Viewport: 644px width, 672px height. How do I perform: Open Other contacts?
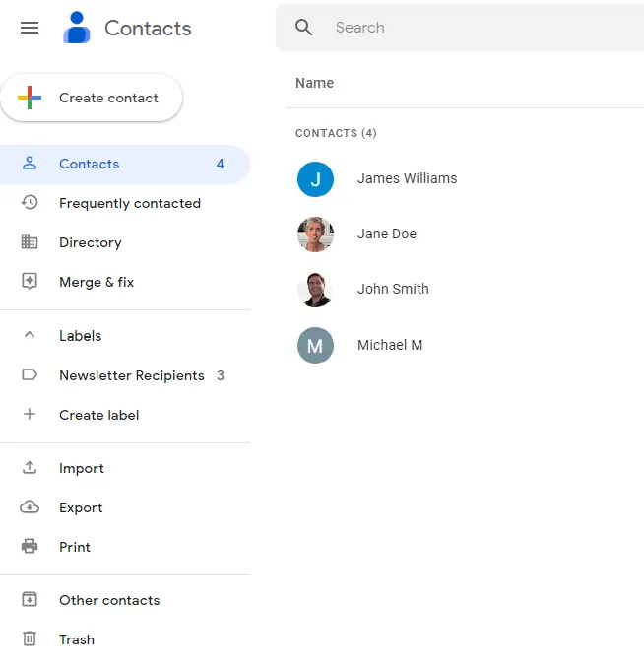click(x=125, y=600)
